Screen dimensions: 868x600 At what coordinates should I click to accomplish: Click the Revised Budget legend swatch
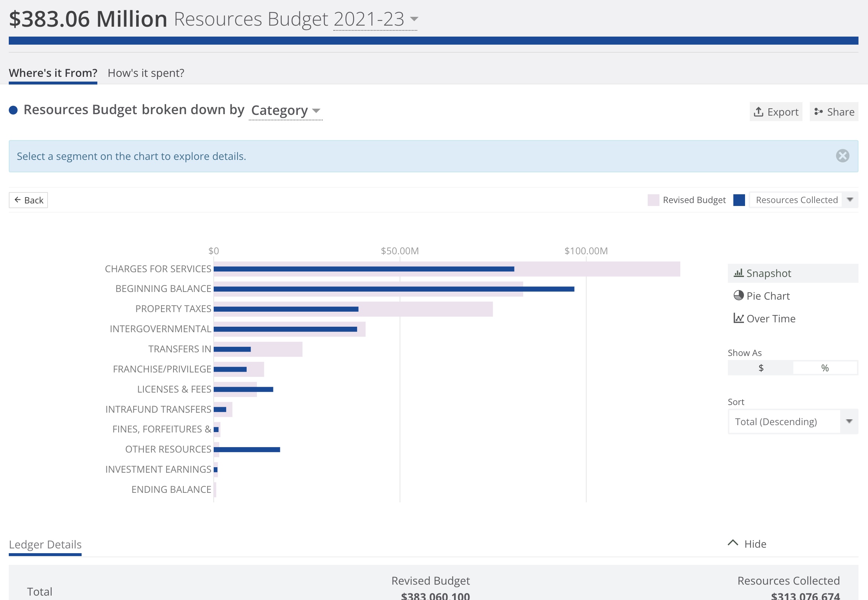coord(653,200)
